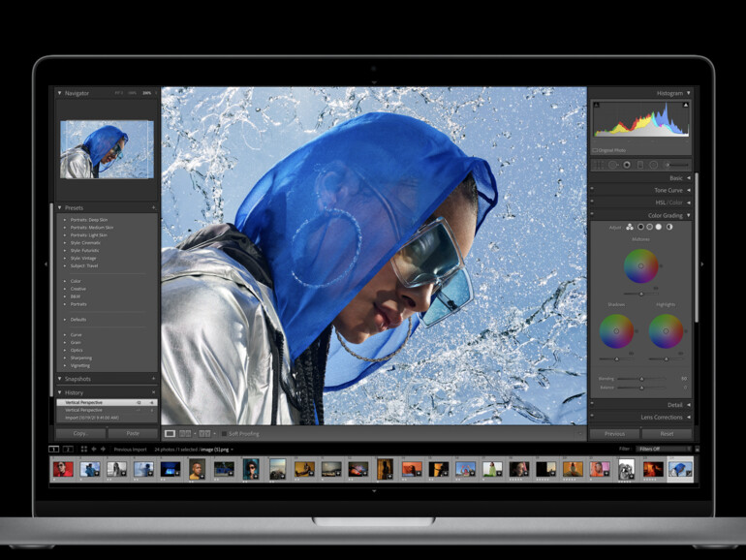The image size is (746, 560).
Task: Open the Filters Off dropdown
Action: pyautogui.click(x=665, y=449)
